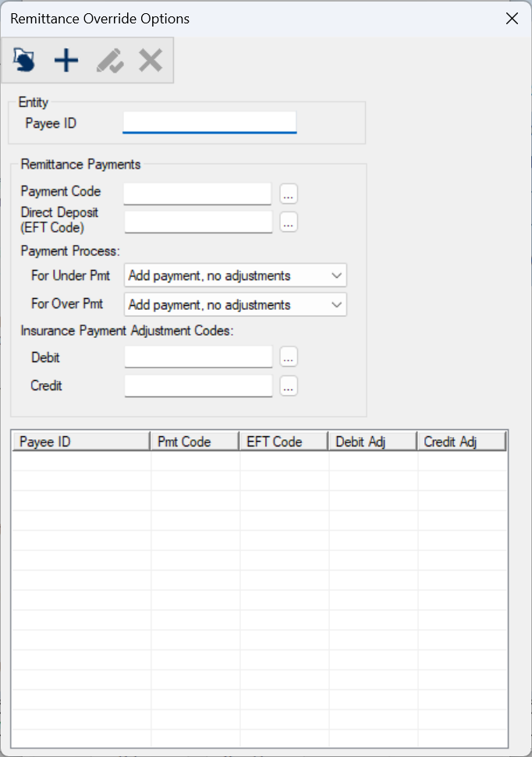Screen dimensions: 532x757
Task: Browse Credit adjustment codes via ellipsis button
Action: tap(289, 386)
